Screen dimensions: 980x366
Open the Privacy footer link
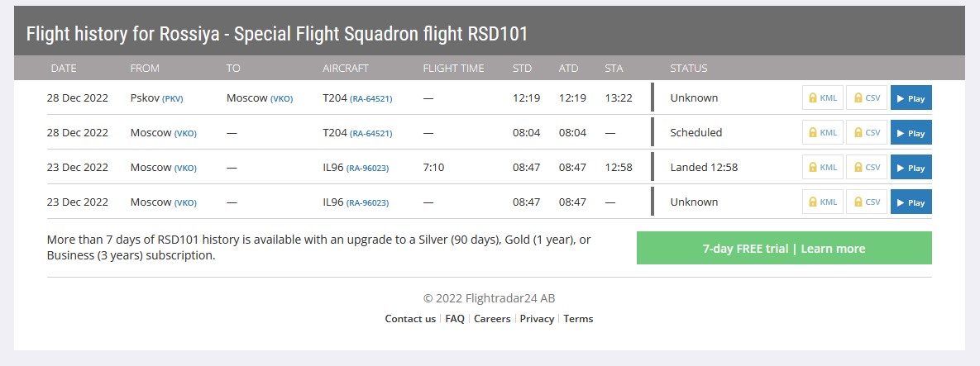tap(537, 319)
